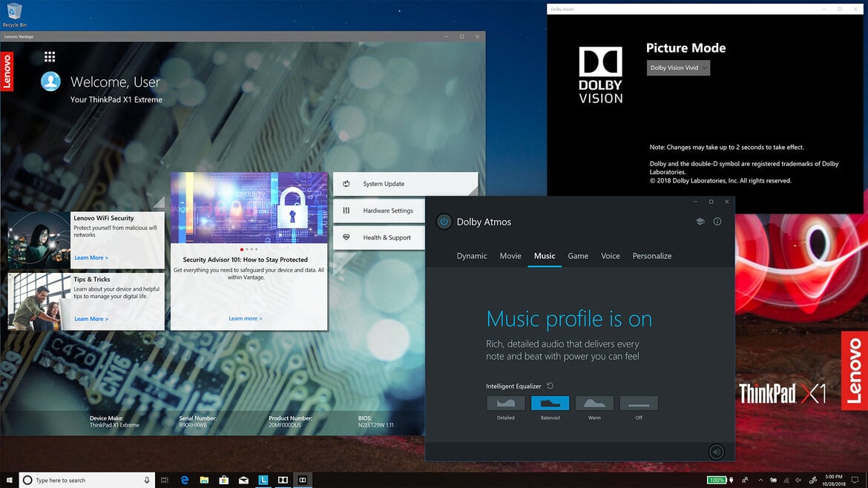868x488 pixels.
Task: Click the Lenovo logo badge in Lenovo Vantage
Action: click(7, 71)
